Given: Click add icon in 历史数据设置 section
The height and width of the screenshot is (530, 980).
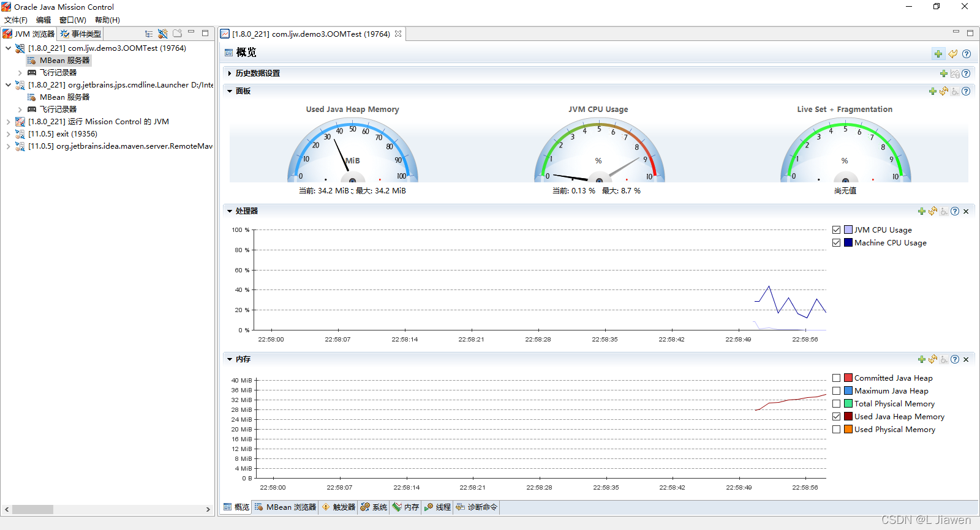Looking at the screenshot, I should pyautogui.click(x=944, y=73).
